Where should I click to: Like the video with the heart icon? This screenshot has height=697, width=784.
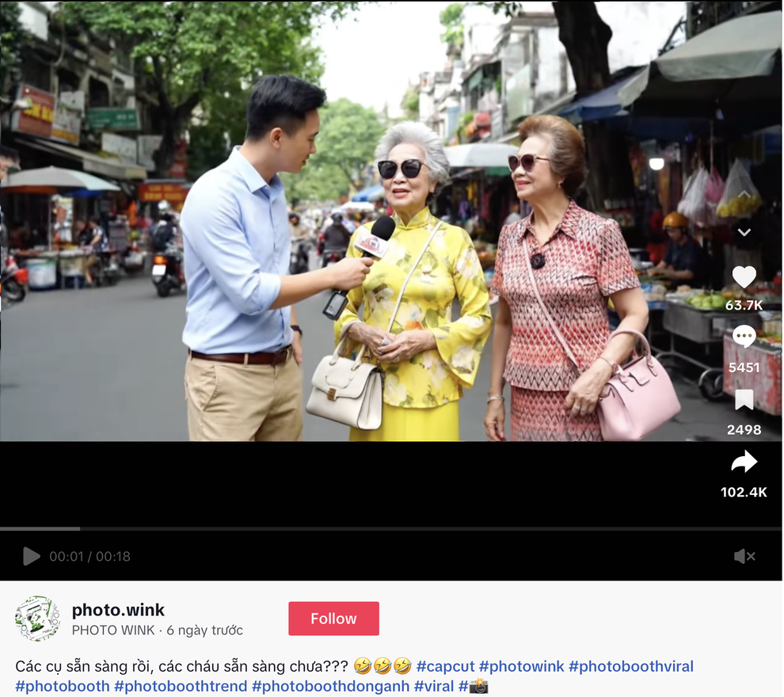[744, 277]
